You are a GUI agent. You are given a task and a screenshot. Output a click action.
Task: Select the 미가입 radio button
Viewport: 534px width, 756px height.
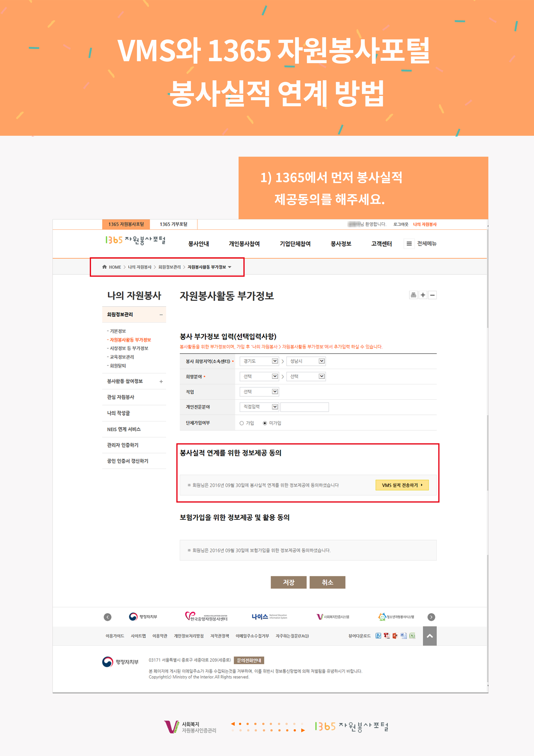pos(265,423)
